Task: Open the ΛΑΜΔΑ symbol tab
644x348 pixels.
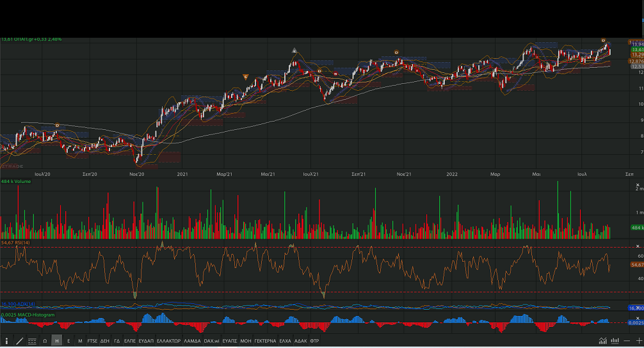Action: pyautogui.click(x=192, y=340)
